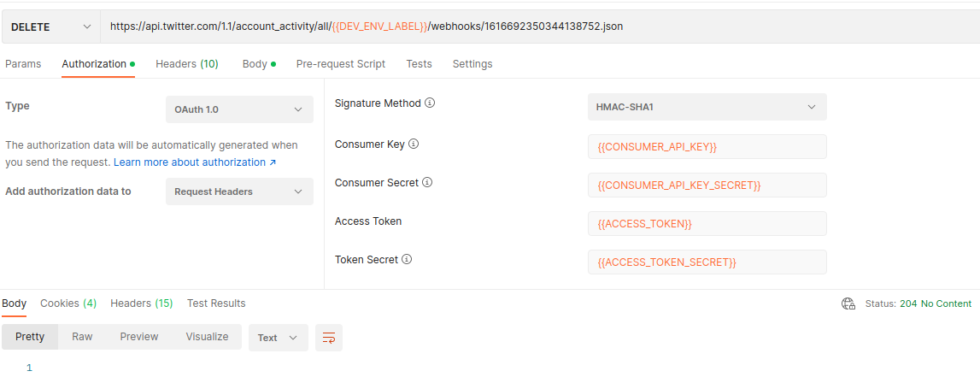
Task: Click the Token Secret info icon
Action: 407,260
